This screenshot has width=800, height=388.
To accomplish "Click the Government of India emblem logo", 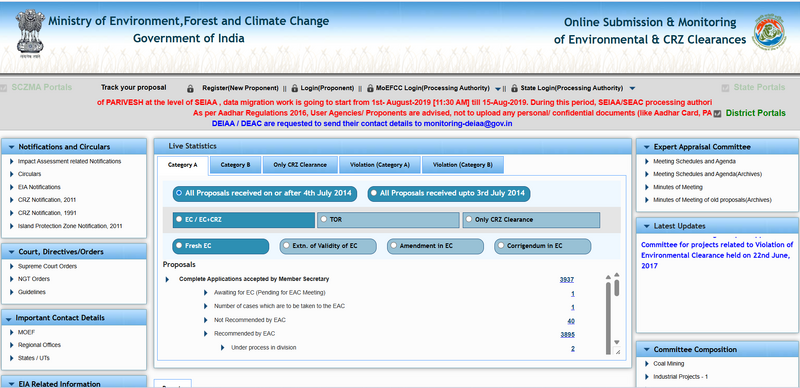I will [x=30, y=33].
